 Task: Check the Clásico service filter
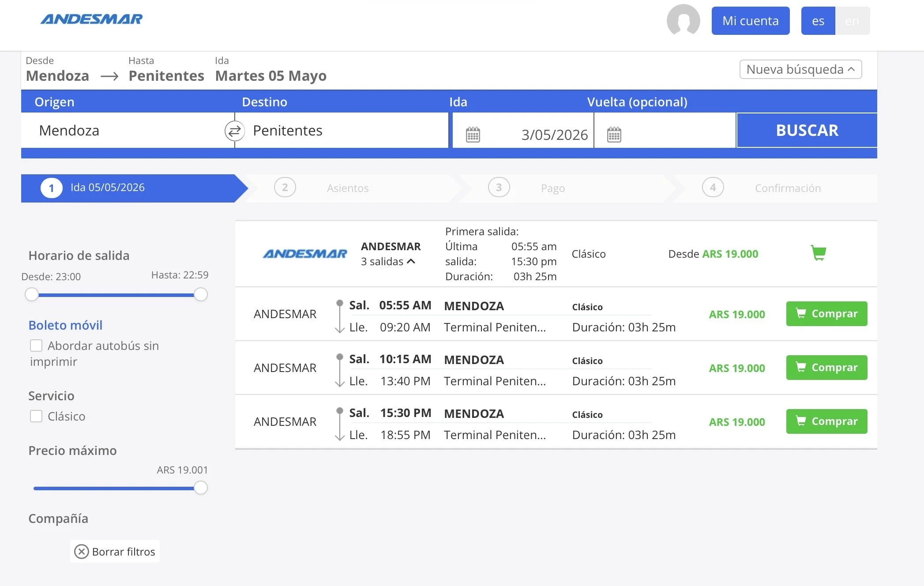click(x=36, y=416)
